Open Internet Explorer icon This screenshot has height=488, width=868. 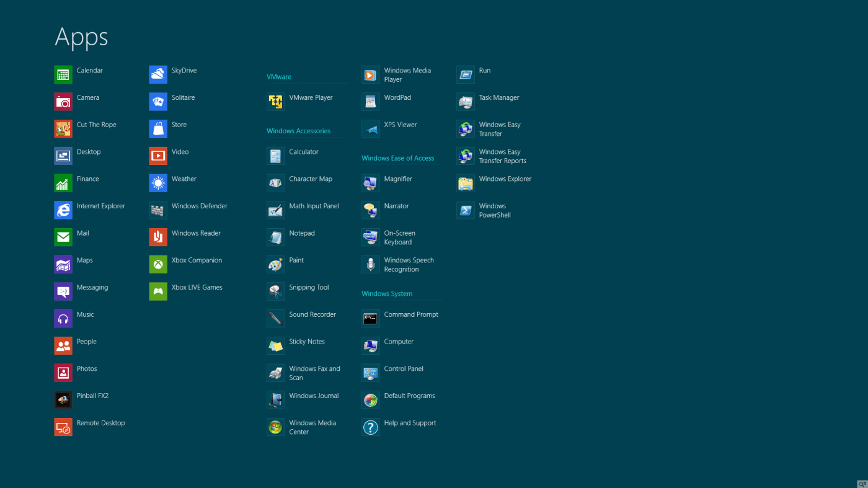(x=63, y=210)
